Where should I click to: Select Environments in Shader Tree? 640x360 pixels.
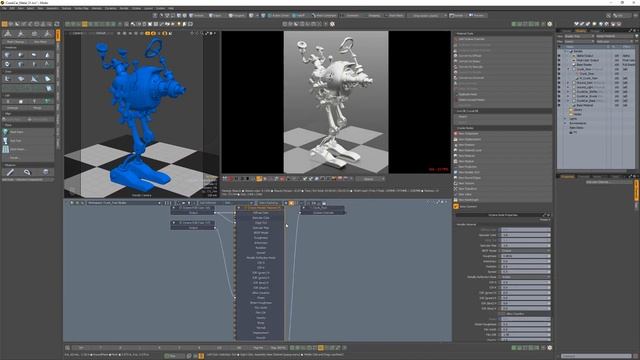(578, 123)
